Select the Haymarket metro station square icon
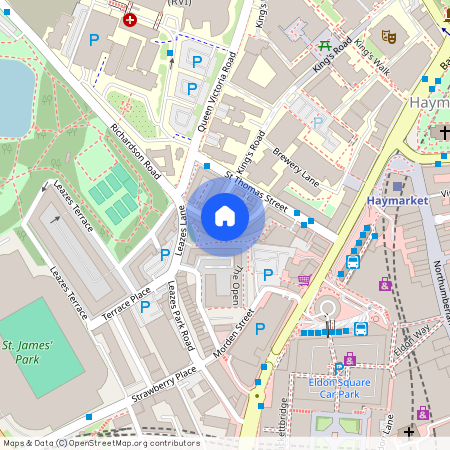This screenshot has width=450, height=450. pos(397,186)
